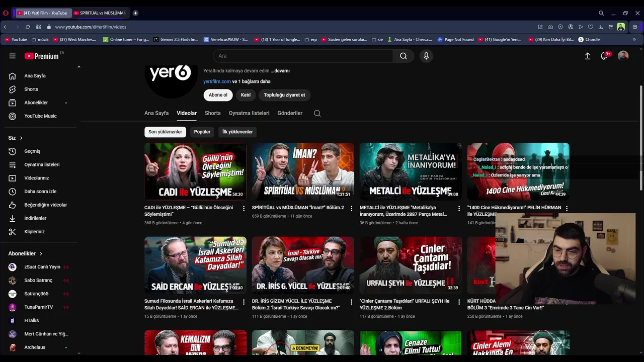
Task: Open the Gönderiler tab
Action: [290, 113]
